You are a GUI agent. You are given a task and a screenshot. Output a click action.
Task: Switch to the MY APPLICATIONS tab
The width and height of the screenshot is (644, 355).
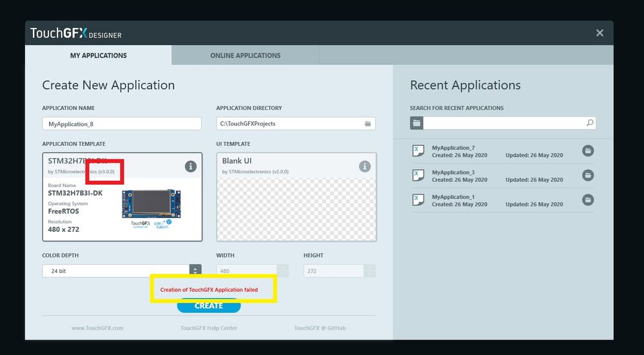click(98, 55)
